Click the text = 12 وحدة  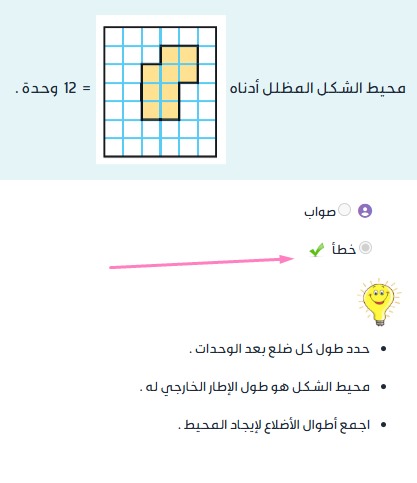coord(53,89)
